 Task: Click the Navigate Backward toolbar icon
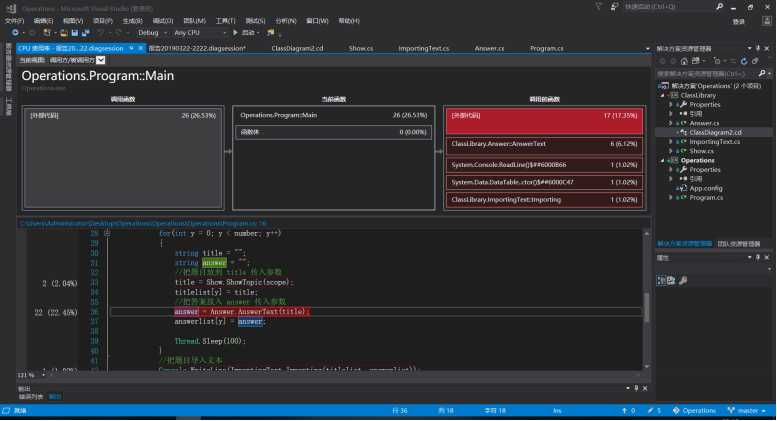tap(15, 33)
